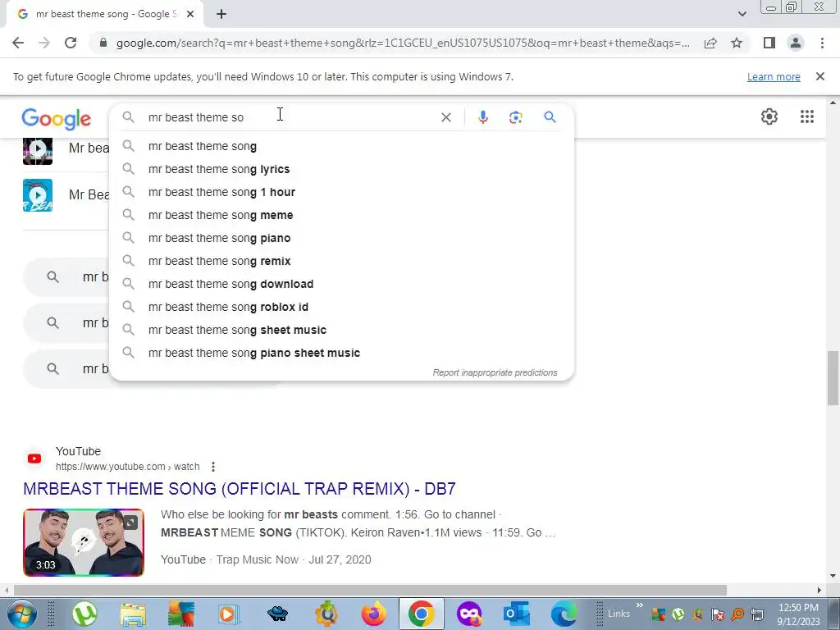The image size is (840, 630).
Task: Click the forward navigation arrow
Action: click(44, 43)
